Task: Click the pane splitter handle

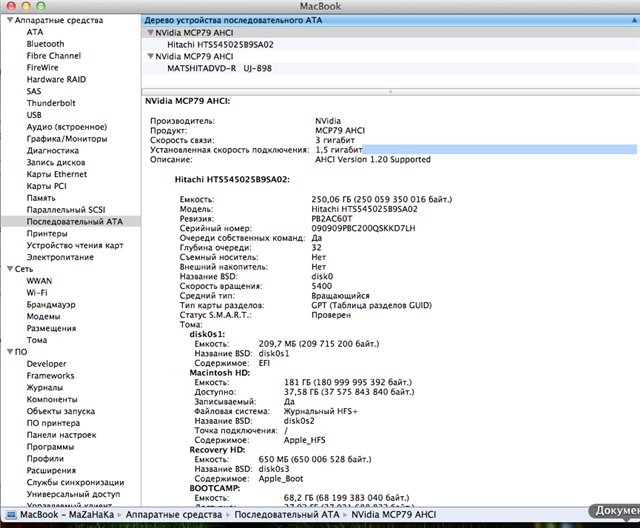Action: point(391,92)
